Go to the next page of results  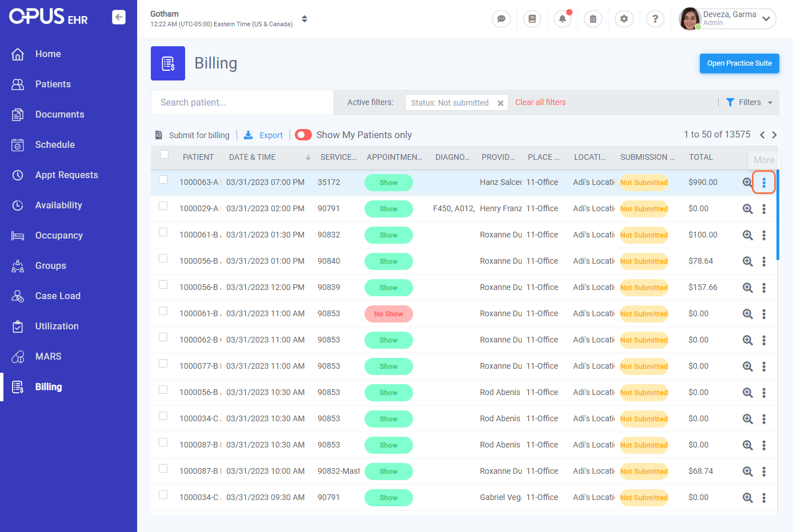point(774,135)
